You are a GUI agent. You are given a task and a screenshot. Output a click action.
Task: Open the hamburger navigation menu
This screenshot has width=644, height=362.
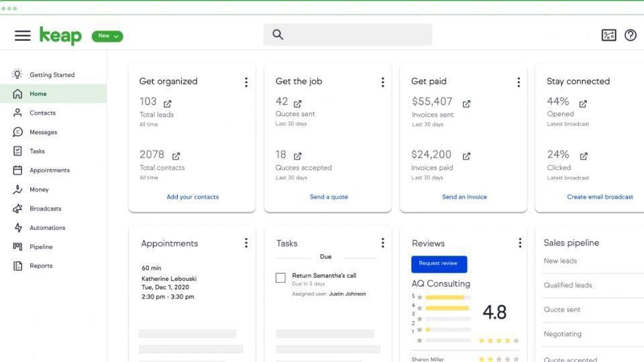coord(23,36)
